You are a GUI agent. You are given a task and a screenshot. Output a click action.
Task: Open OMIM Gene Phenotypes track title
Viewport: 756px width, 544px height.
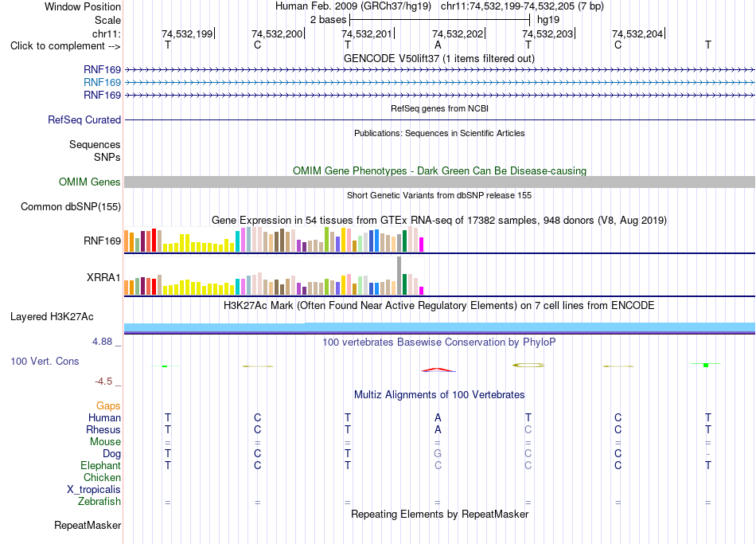[439, 171]
